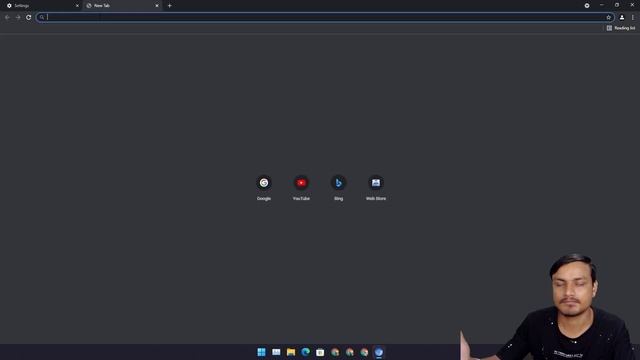Go forward to next page

pyautogui.click(x=18, y=17)
